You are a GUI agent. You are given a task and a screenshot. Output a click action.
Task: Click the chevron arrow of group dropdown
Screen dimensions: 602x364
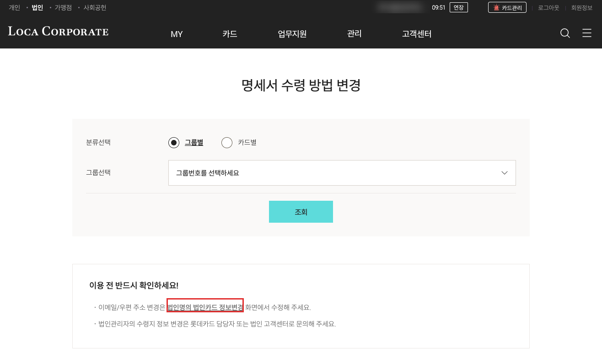click(x=505, y=173)
